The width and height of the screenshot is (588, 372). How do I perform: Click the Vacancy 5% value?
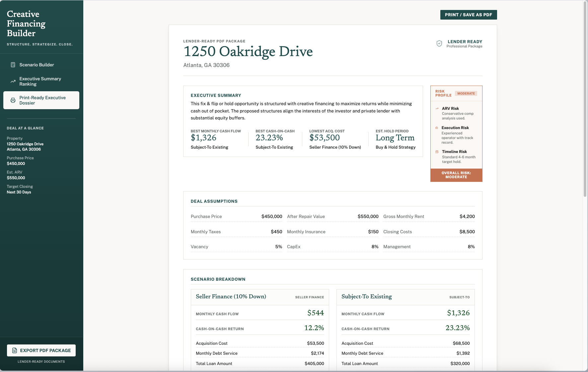click(x=279, y=247)
